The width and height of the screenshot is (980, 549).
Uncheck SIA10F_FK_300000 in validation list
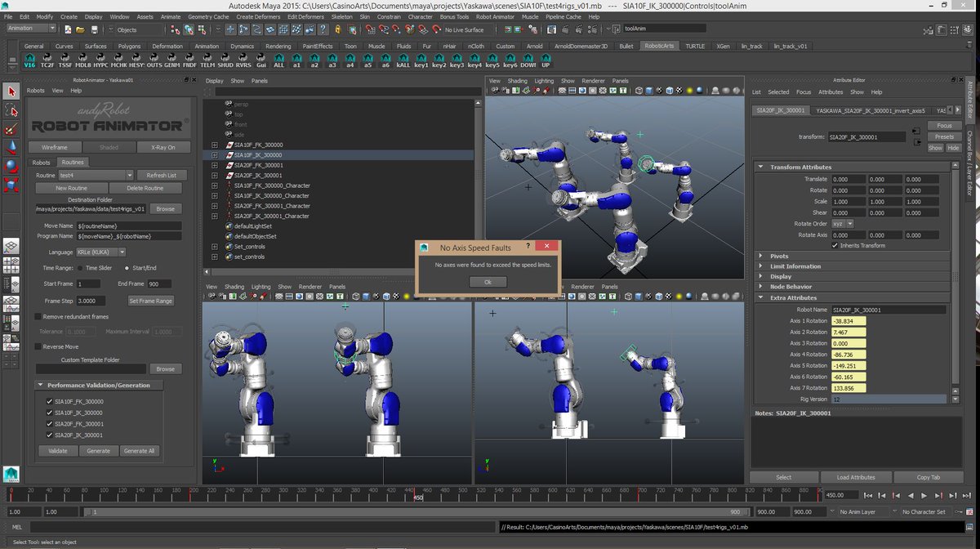[x=49, y=402]
